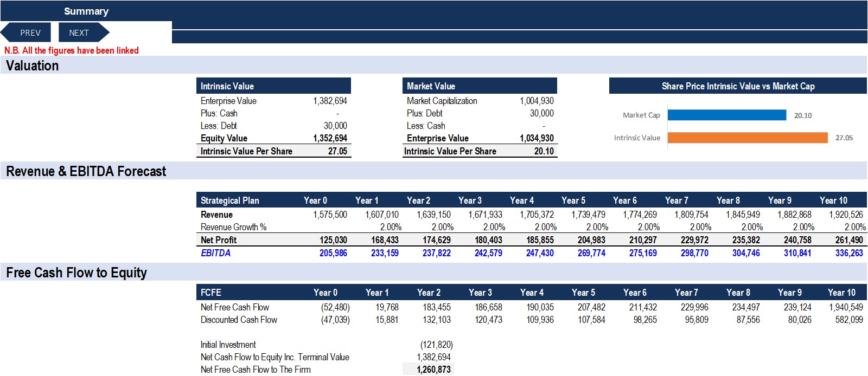Screen dimensions: 868x376
Task: Click Market Value Enterprise Value 1,034,930
Action: point(537,138)
